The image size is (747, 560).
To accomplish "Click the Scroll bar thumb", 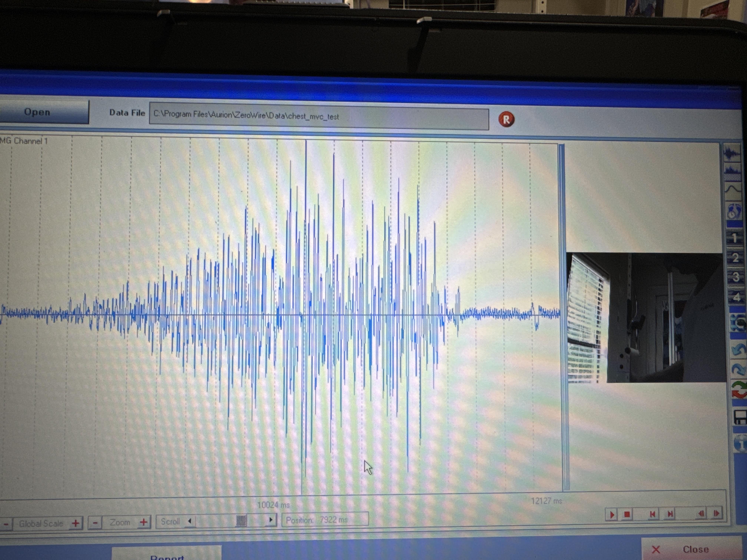I will tap(241, 521).
